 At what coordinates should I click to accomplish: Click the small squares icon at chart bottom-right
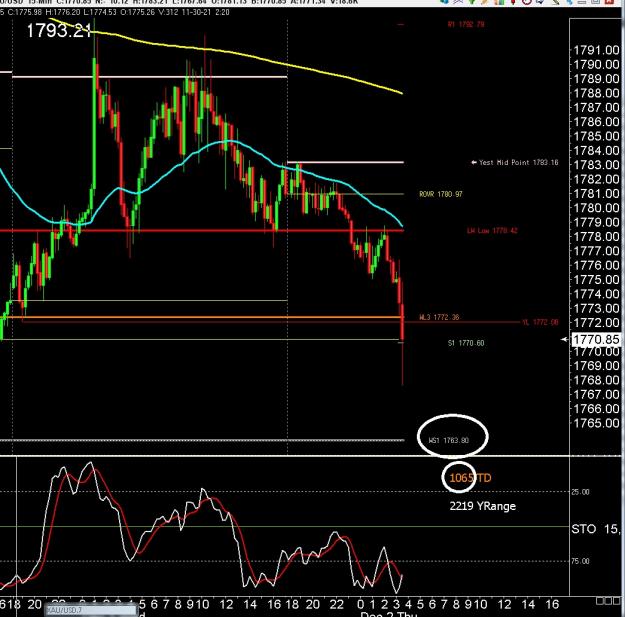(x=610, y=601)
